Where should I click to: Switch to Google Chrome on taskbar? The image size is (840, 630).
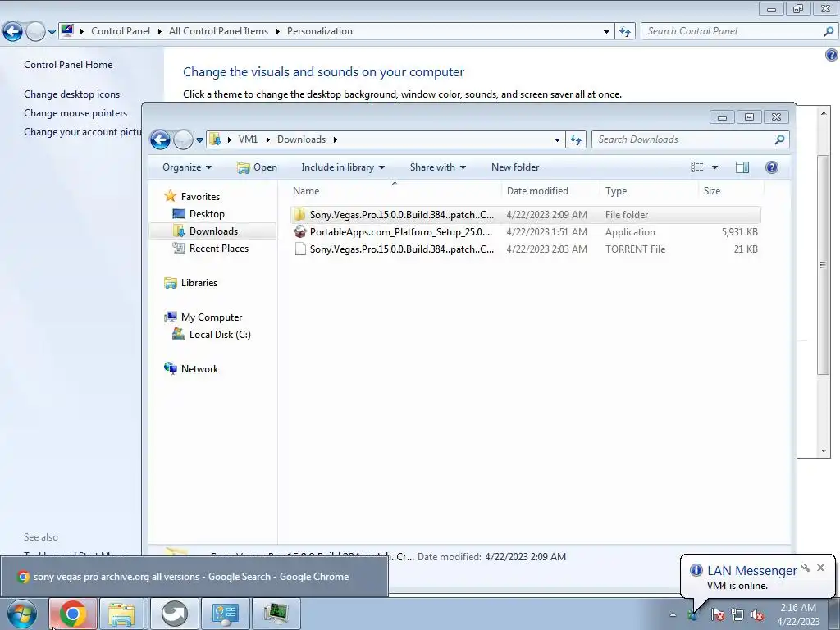tap(73, 614)
